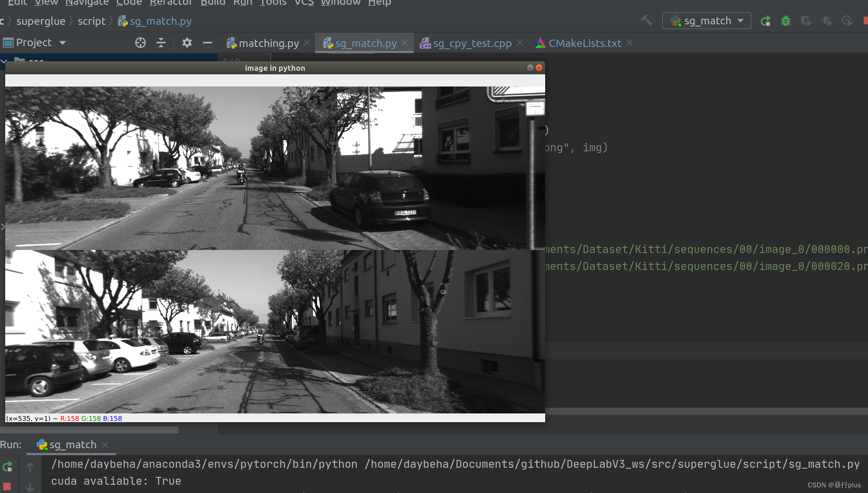Open the VCS menu
Viewport: 868px width, 493px height.
tap(304, 3)
